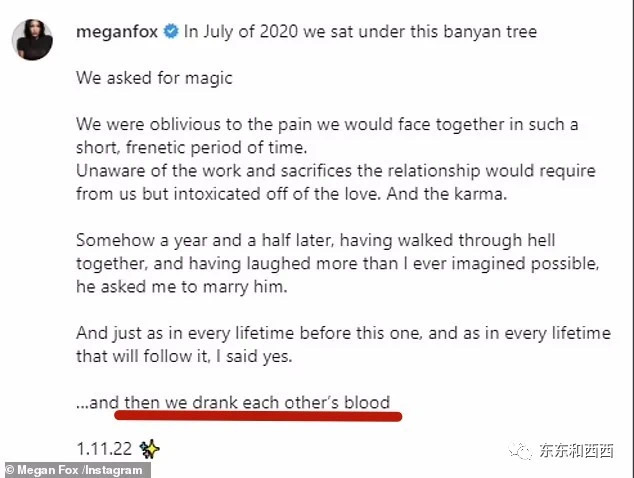Viewport: 634px width, 478px height.
Task: Click the red underline beneath the last sentence
Action: pos(259,415)
